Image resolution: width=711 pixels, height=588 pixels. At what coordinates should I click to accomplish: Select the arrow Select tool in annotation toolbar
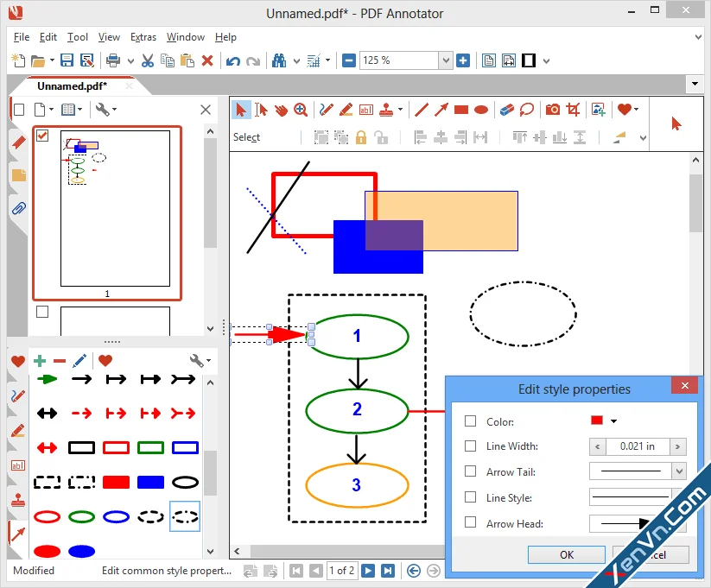point(241,110)
